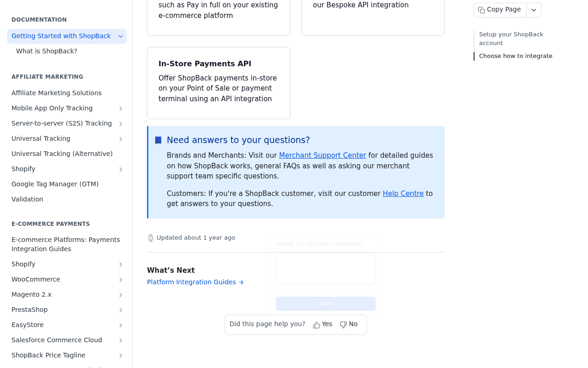
Task: Click the copy icon in Copy Page button
Action: pos(481,10)
